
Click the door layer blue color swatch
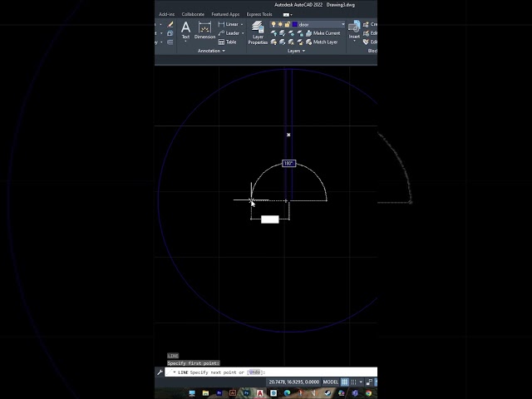click(x=295, y=24)
